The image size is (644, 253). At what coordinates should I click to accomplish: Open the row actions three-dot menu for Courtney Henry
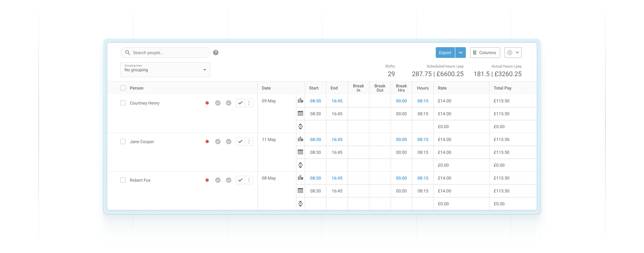point(249,102)
